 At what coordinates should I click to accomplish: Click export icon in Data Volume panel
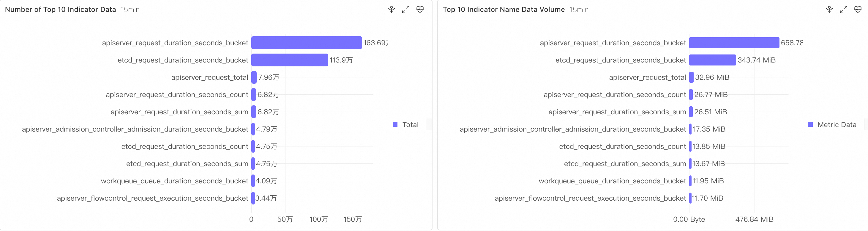tap(829, 10)
